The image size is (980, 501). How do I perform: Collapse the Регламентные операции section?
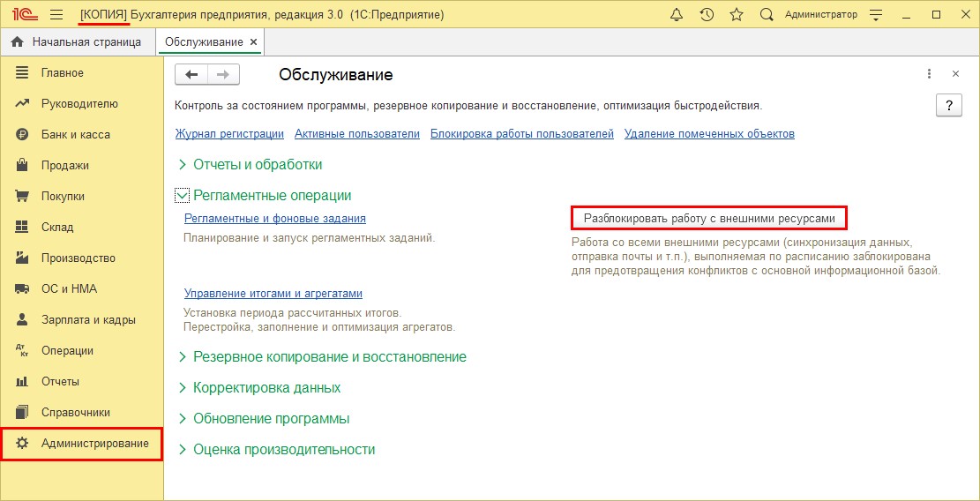coord(183,196)
